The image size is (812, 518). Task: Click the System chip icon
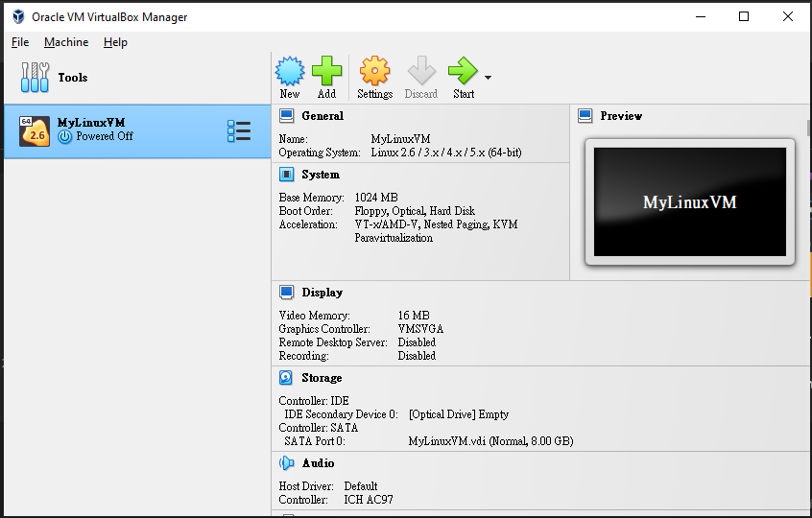286,175
